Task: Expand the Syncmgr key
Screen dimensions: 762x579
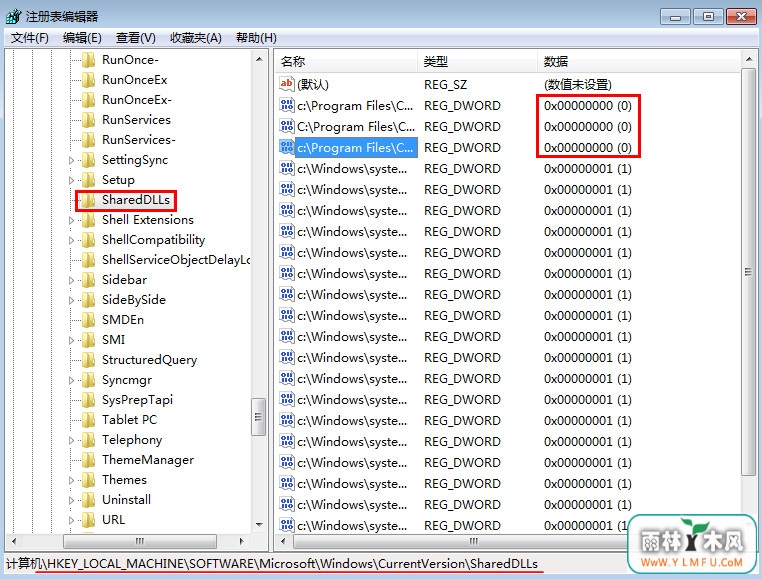Action: [x=71, y=381]
